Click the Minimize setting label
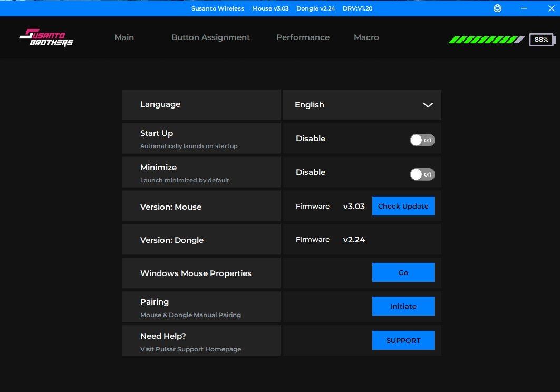560x392 pixels. coord(159,168)
